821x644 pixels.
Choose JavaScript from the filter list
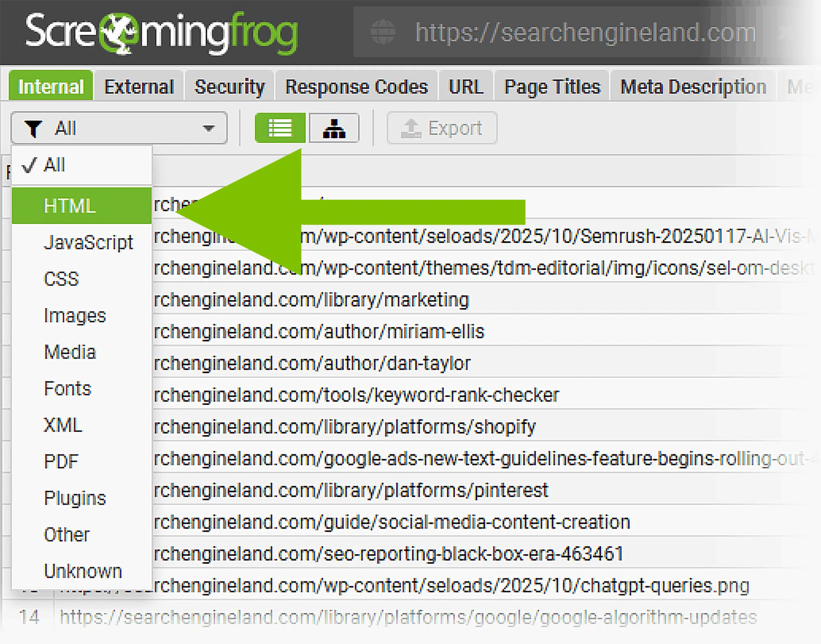coord(82,242)
